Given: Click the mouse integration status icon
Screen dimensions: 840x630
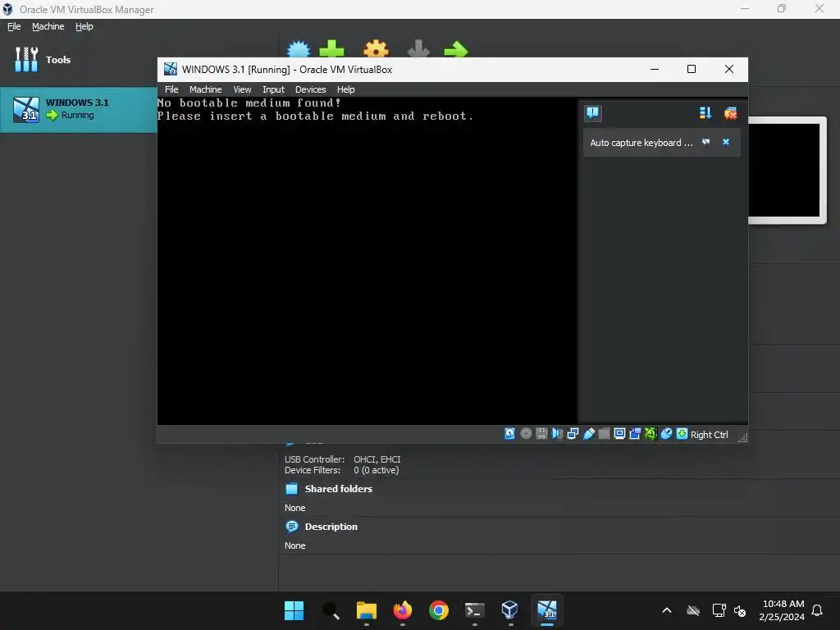Looking at the screenshot, I should [x=666, y=434].
